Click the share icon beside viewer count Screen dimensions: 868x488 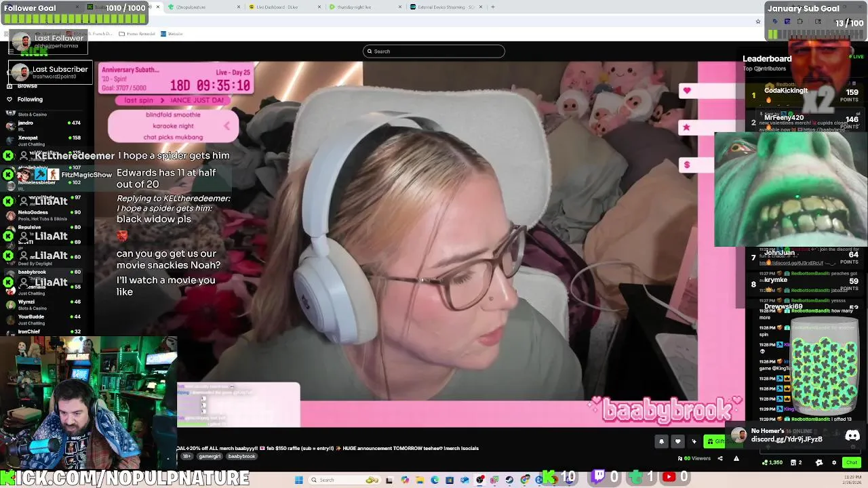(x=720, y=459)
